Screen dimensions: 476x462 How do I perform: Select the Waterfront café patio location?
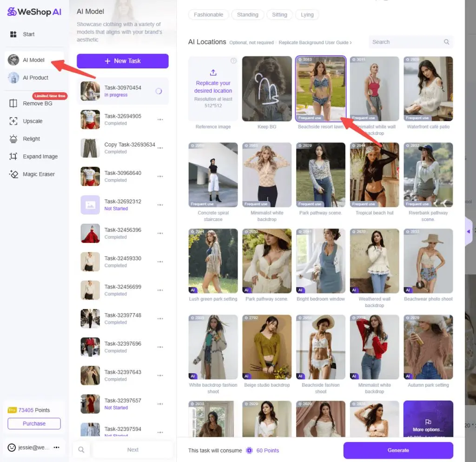[428, 89]
